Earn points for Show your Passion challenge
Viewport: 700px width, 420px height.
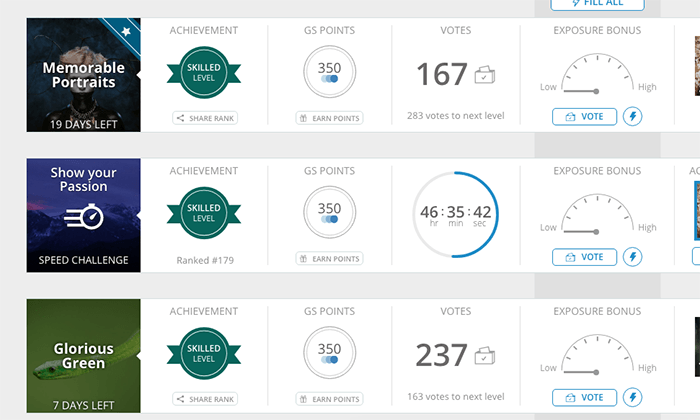329,259
